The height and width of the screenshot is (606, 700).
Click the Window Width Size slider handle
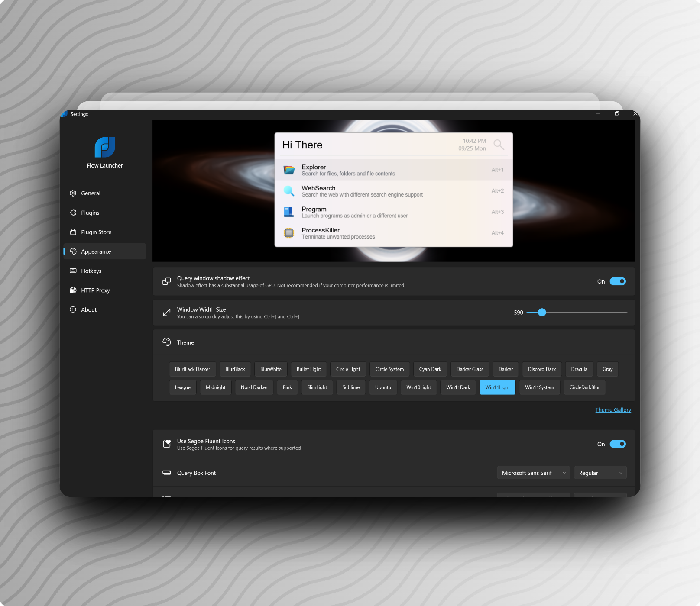542,313
